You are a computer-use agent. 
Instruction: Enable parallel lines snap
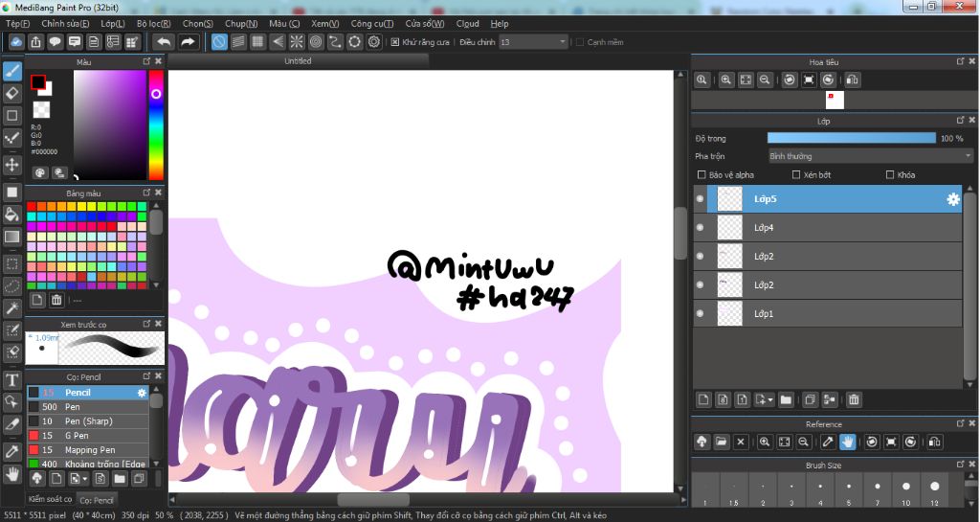(238, 42)
